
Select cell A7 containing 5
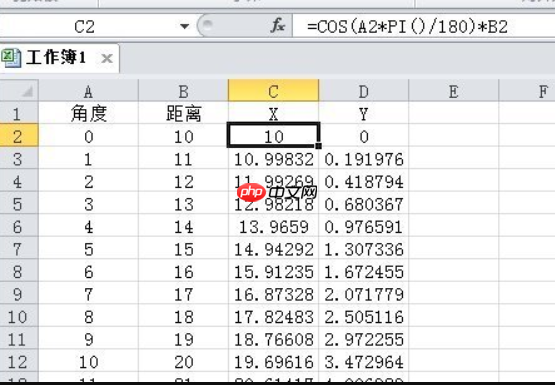click(88, 249)
